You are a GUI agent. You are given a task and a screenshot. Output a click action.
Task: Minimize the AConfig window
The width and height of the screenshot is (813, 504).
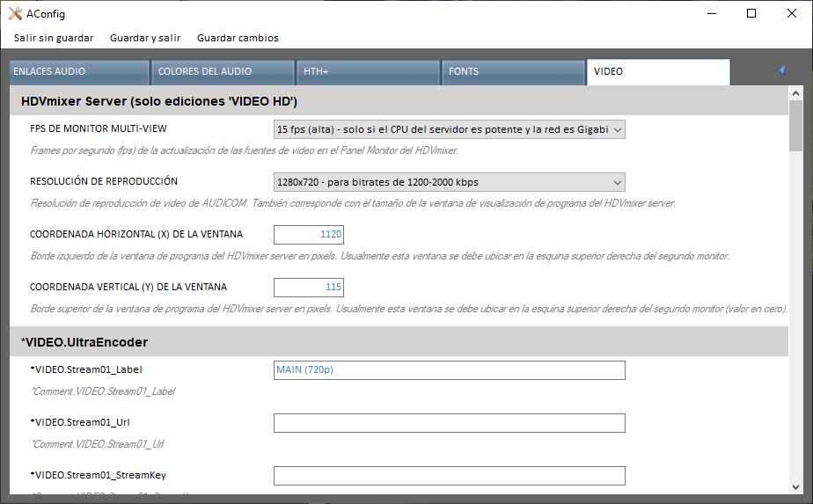click(x=712, y=13)
